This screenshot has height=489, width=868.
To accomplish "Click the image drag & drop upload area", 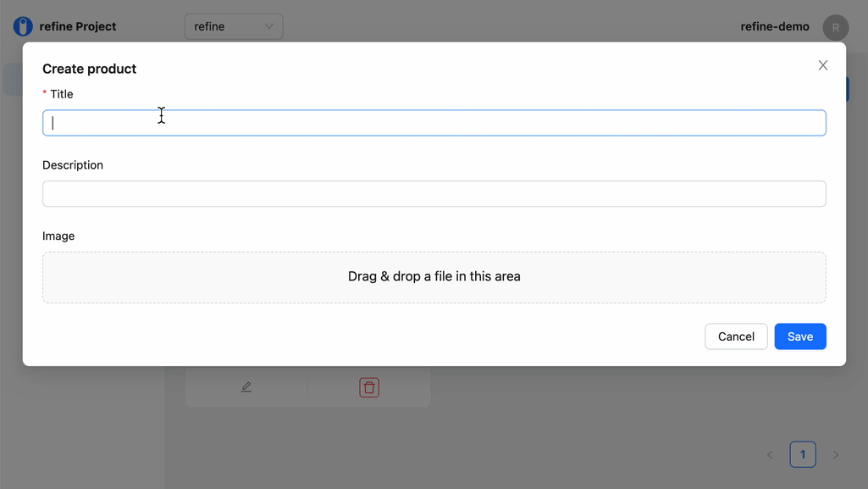I will (434, 277).
